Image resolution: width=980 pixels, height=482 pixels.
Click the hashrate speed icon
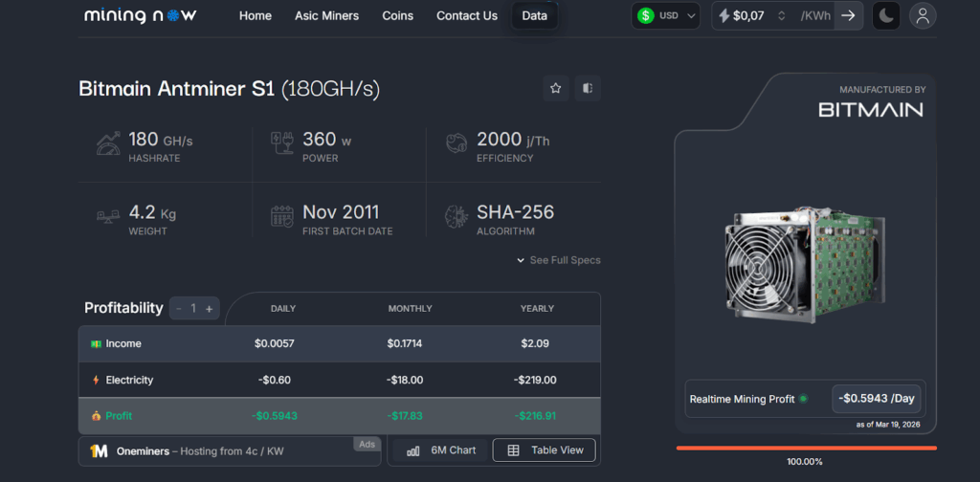[108, 144]
